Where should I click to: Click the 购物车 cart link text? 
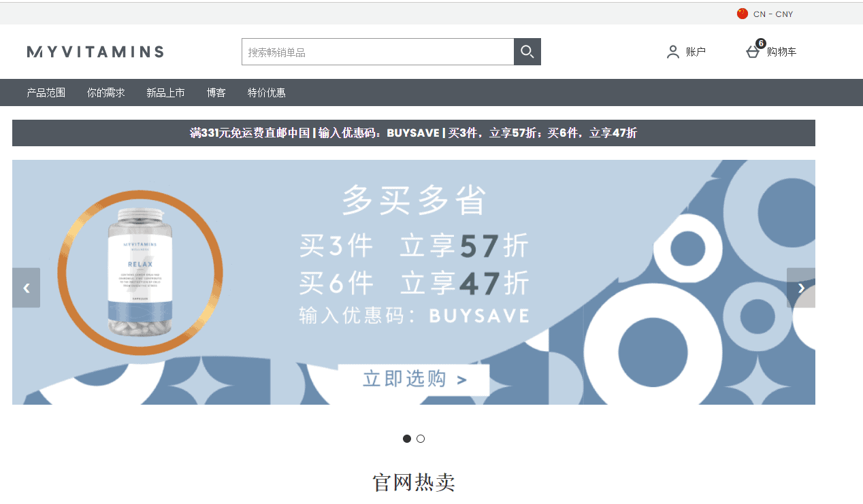tap(781, 52)
